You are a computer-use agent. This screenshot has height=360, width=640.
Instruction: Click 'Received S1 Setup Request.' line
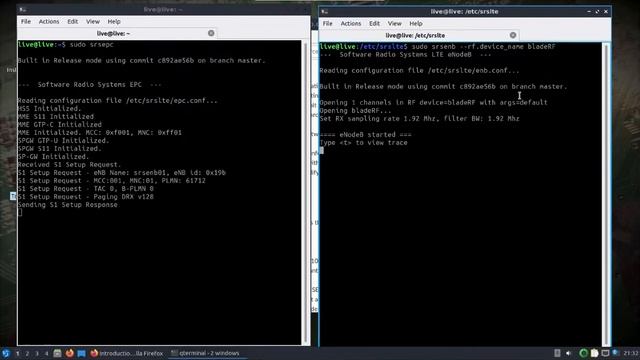coord(69,164)
